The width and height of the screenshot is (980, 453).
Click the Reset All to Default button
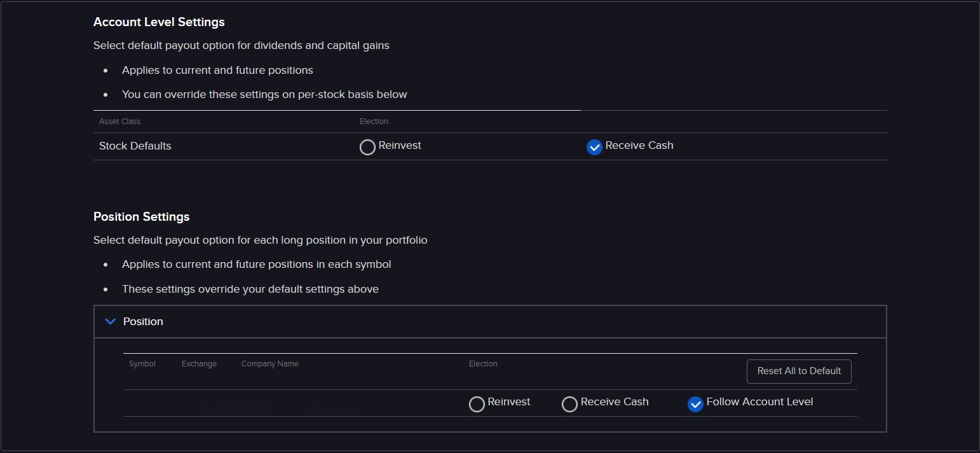(x=799, y=371)
